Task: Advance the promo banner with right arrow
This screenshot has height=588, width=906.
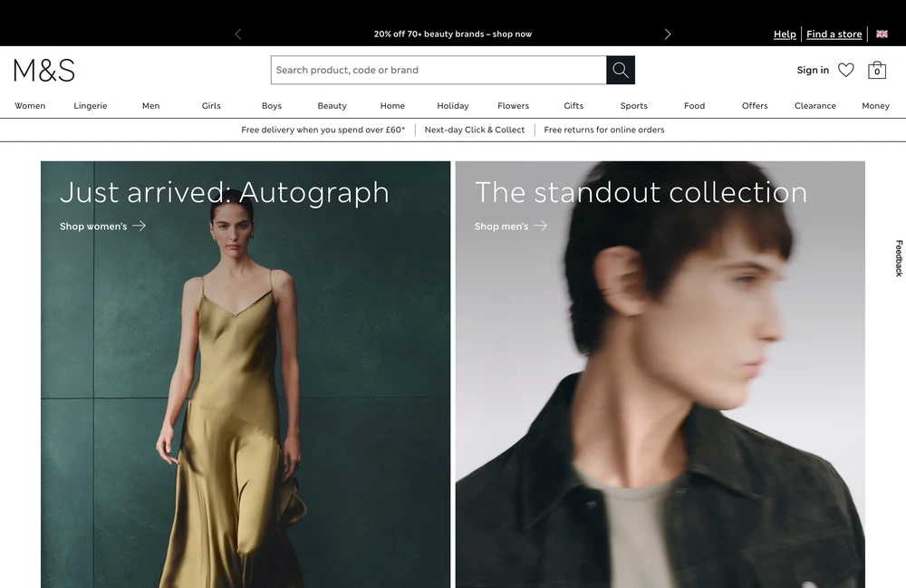Action: (x=667, y=34)
